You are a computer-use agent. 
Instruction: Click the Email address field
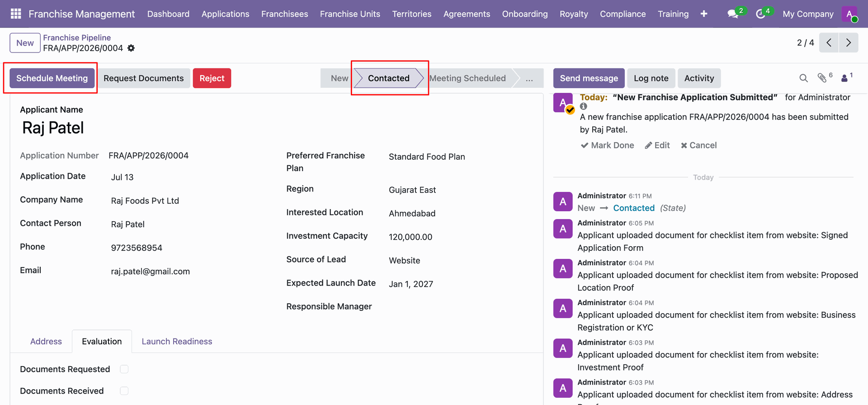[150, 272]
